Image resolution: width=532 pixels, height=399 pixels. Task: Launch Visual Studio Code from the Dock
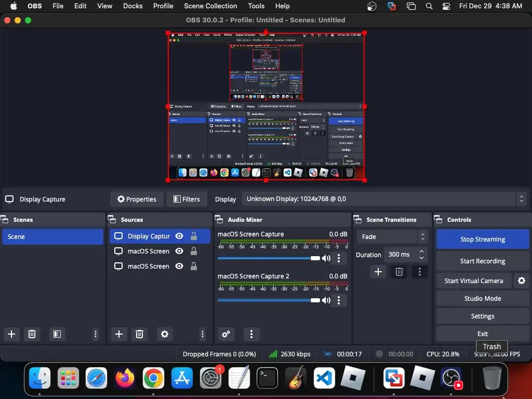click(324, 378)
